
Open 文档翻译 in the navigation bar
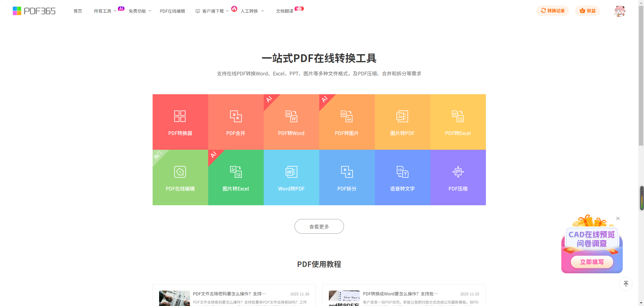(x=284, y=11)
